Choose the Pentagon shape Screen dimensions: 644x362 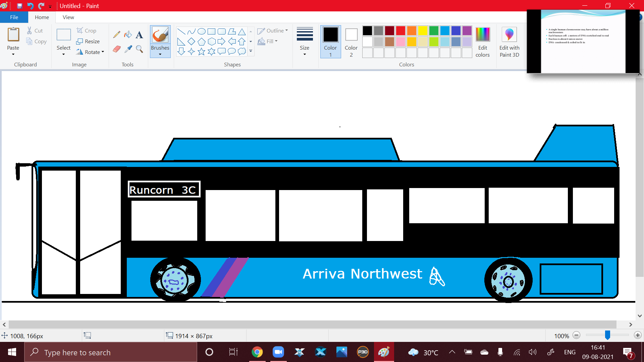click(201, 42)
